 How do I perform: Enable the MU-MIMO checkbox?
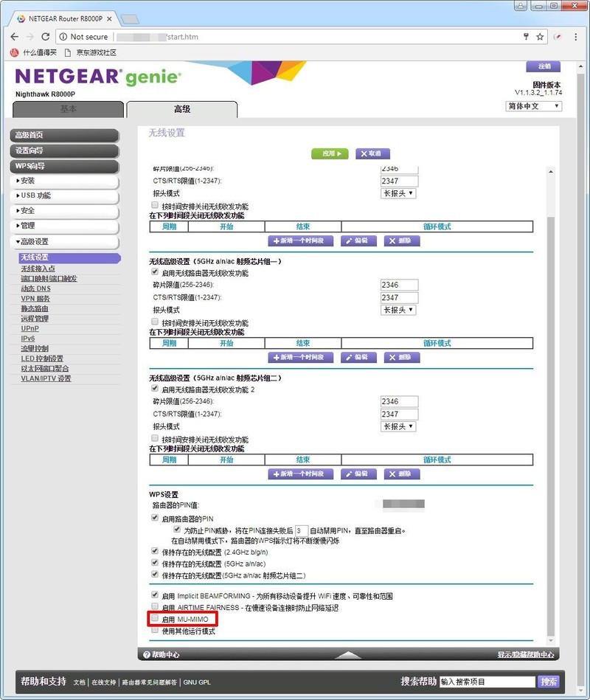click(155, 618)
